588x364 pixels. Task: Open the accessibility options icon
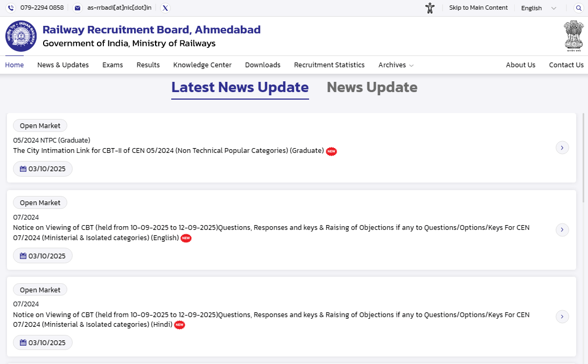429,8
